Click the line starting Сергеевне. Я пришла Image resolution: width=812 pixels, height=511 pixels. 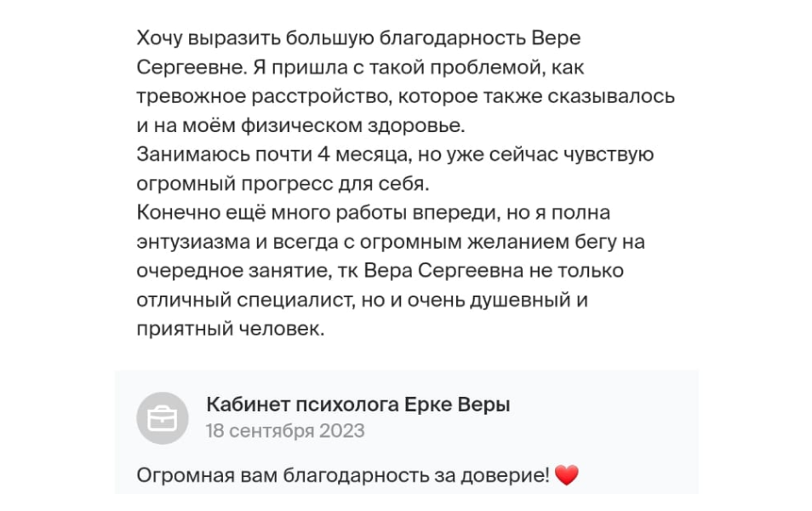pos(360,67)
